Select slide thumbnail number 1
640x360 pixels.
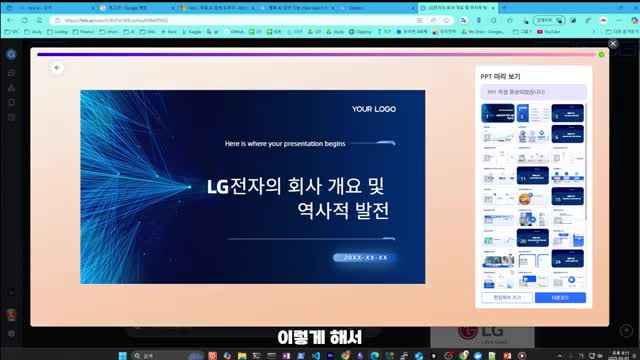pos(498,113)
